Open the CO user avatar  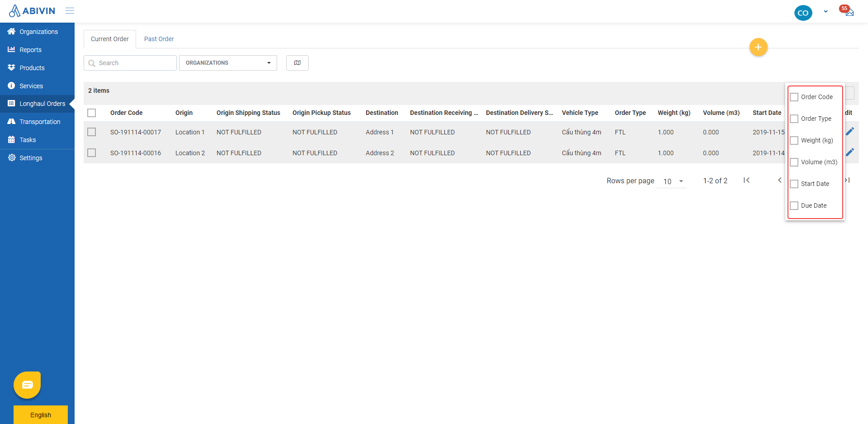tap(803, 13)
